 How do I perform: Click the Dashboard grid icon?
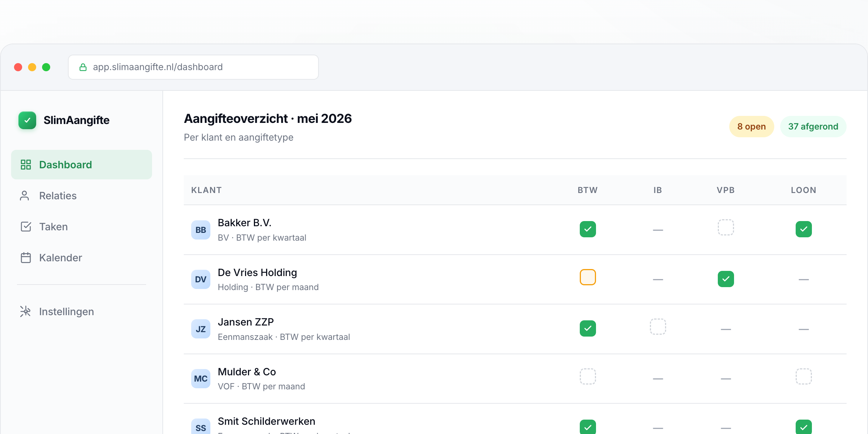26,165
